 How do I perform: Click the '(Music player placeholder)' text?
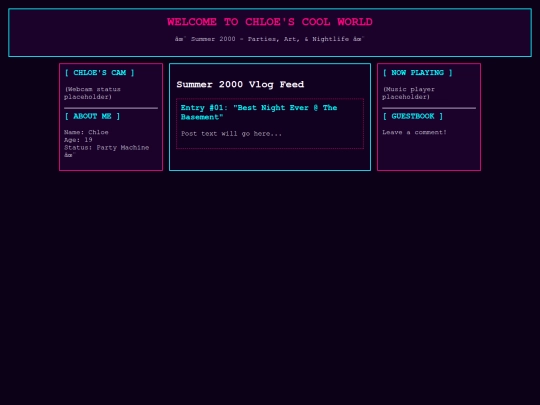408,93
